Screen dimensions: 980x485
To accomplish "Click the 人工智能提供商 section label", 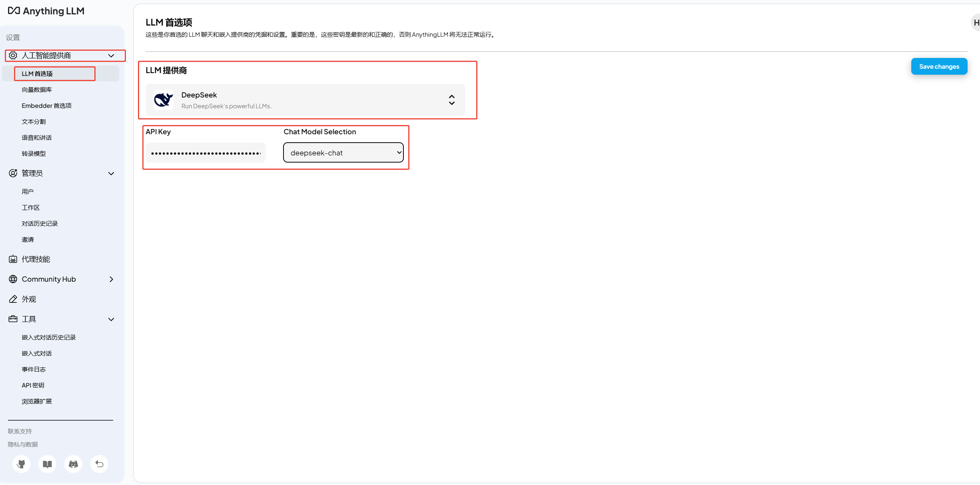I will 46,56.
